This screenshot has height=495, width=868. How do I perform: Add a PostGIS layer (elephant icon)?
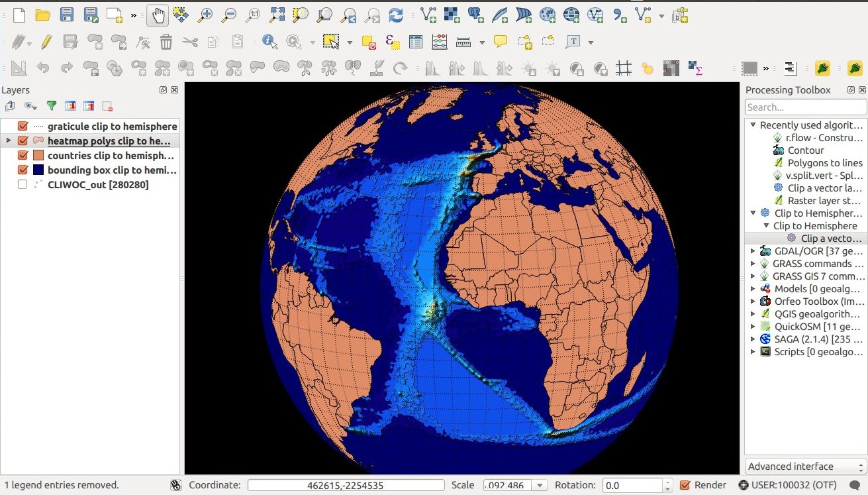475,15
